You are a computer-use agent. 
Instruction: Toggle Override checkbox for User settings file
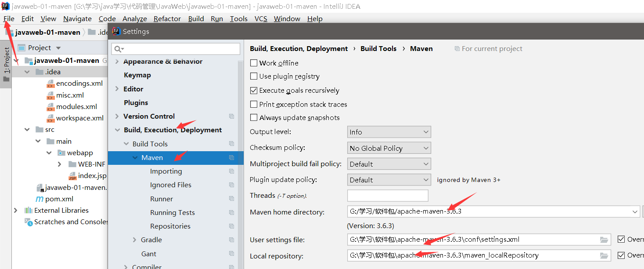click(x=621, y=239)
